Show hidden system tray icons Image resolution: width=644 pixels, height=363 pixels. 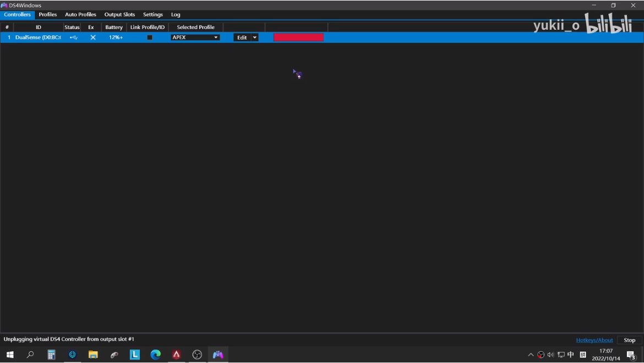(x=531, y=355)
